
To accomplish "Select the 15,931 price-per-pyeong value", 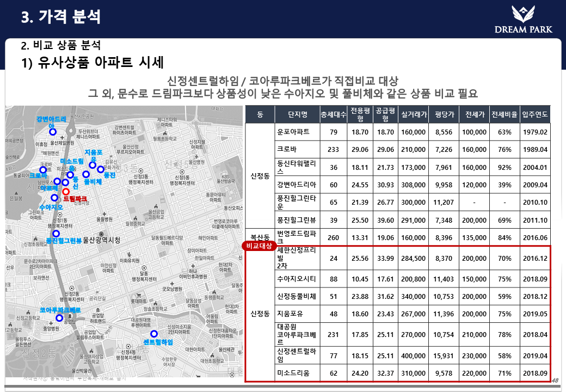I will click(444, 356).
